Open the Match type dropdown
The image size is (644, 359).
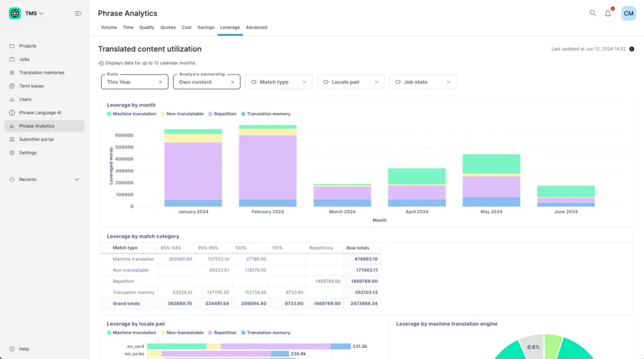tap(279, 82)
